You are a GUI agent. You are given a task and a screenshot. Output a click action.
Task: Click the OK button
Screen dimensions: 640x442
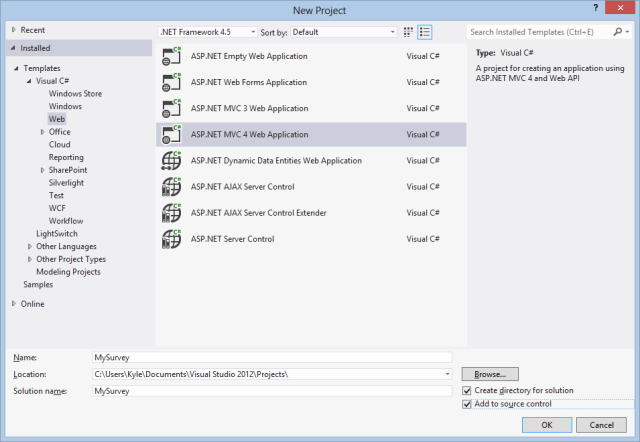click(547, 425)
